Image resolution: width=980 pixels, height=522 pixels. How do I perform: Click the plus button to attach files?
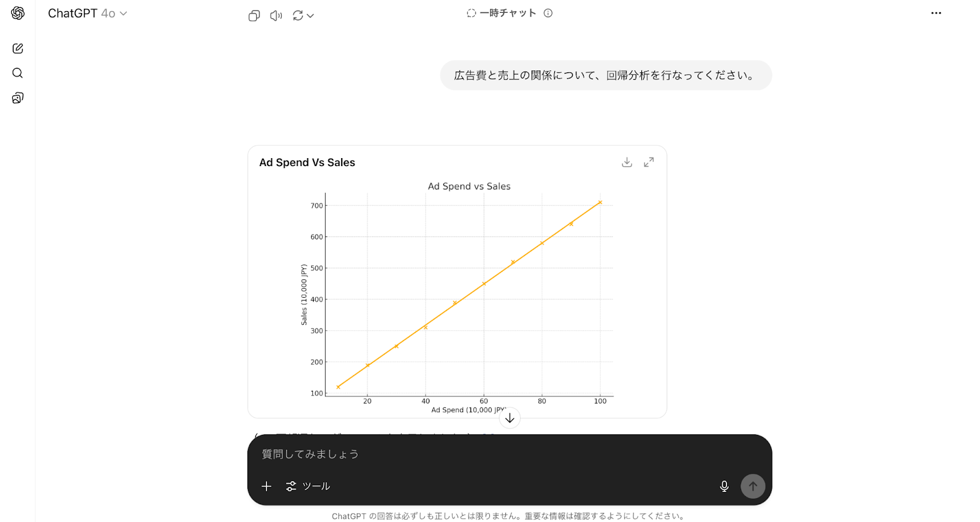266,486
